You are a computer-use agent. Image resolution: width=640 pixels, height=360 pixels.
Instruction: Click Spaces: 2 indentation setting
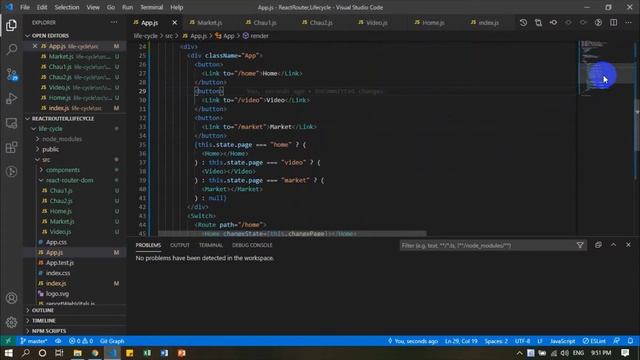pos(496,341)
